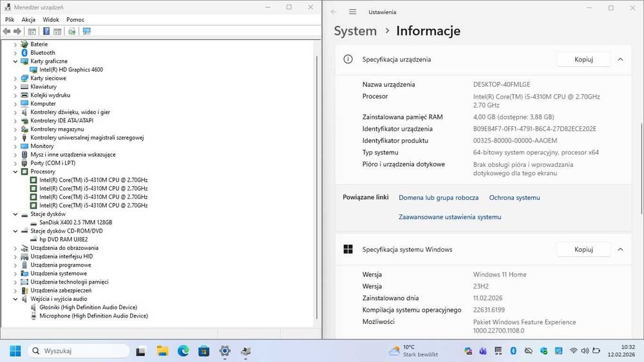Collapse the Specyfikacja systemu Windows section chevron
This screenshot has height=362, width=644.
620,249
